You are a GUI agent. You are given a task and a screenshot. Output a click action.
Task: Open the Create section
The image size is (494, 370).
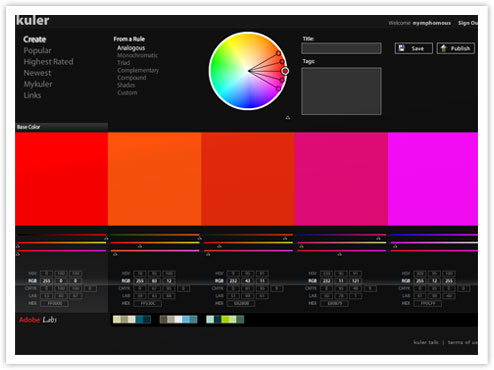pyautogui.click(x=35, y=39)
